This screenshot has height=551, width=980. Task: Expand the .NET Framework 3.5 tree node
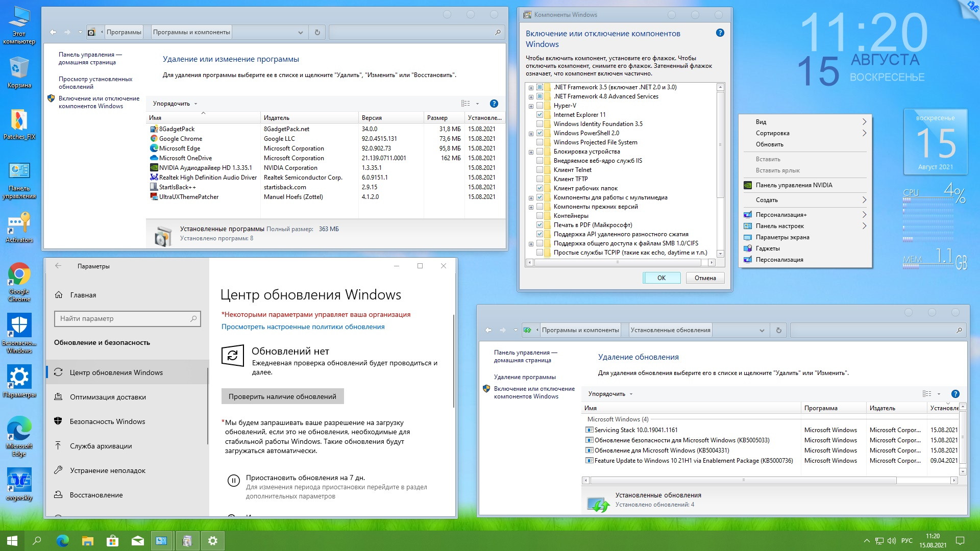pyautogui.click(x=531, y=88)
